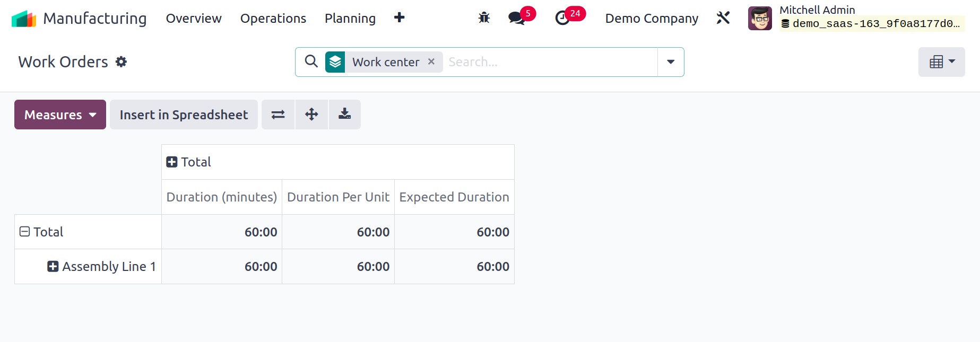This screenshot has height=342, width=980.
Task: Open the activities clock icon
Action: [562, 18]
